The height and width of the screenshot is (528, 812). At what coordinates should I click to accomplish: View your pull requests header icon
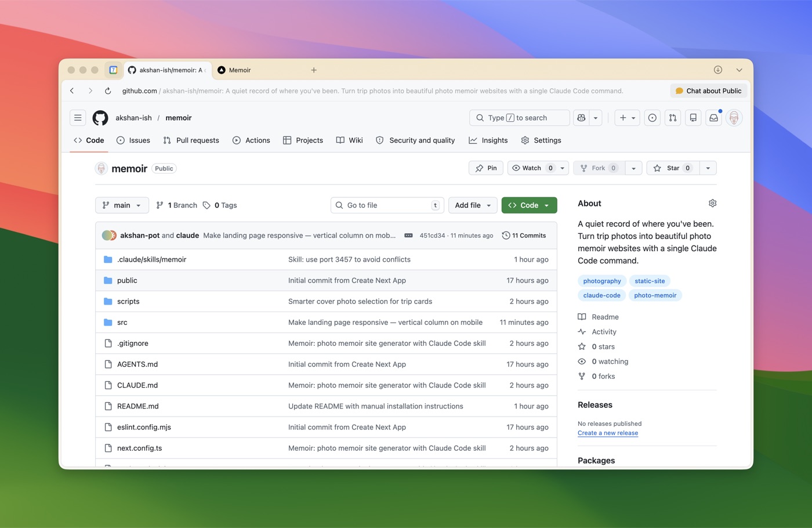click(x=672, y=118)
